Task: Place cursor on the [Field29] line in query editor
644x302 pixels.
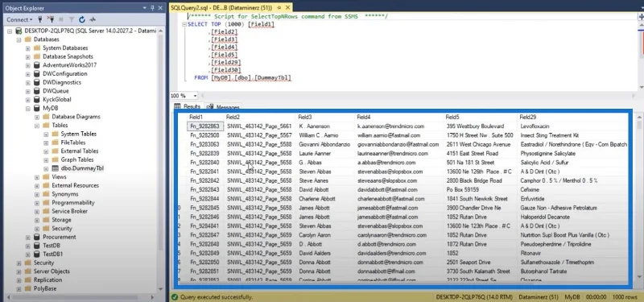Action: [x=226, y=63]
